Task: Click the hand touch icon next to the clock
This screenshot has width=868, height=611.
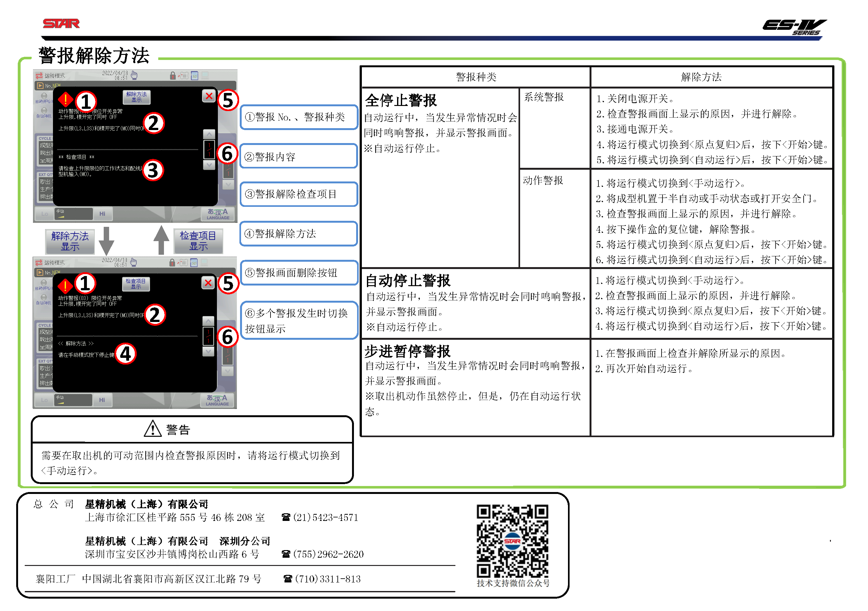Action: (134, 75)
